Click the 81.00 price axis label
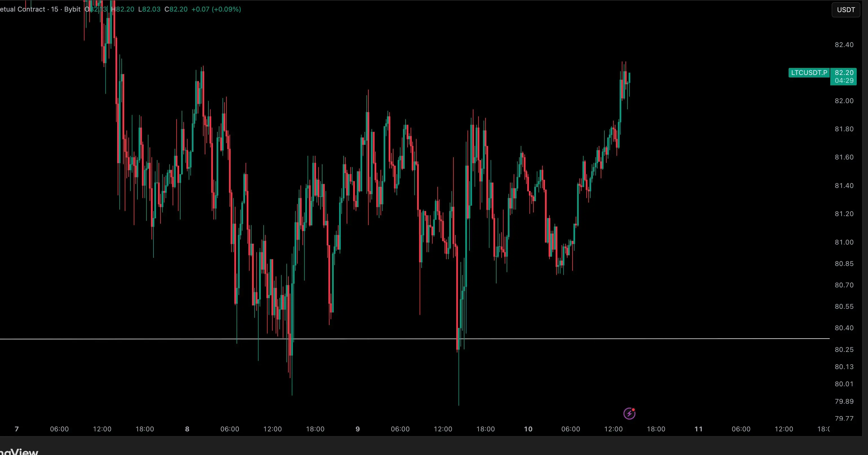 coord(844,242)
